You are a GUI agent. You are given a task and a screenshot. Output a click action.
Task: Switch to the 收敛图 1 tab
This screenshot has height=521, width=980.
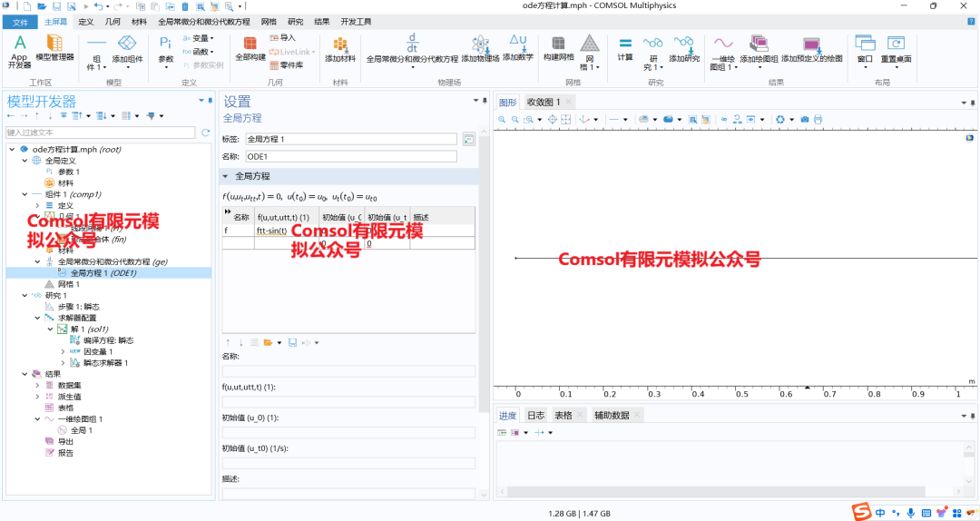(544, 102)
